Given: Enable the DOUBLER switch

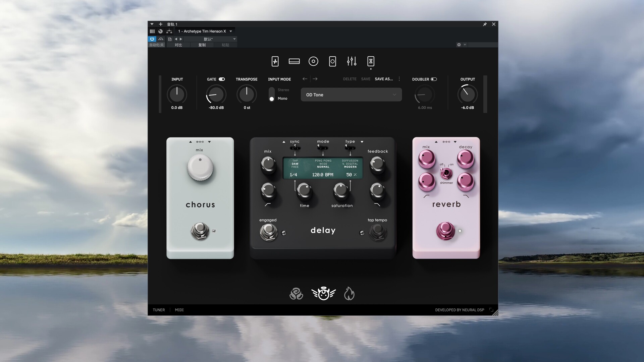Looking at the screenshot, I should tap(434, 79).
